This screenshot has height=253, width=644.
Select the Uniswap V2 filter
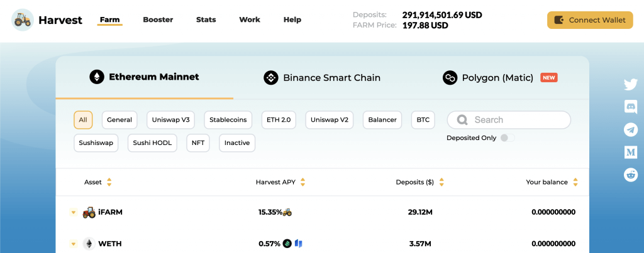330,120
